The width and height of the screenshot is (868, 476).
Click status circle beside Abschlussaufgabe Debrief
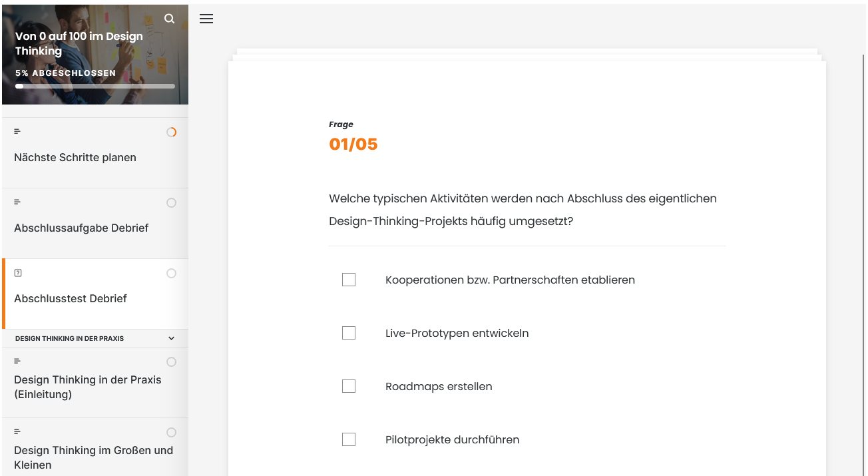(171, 202)
